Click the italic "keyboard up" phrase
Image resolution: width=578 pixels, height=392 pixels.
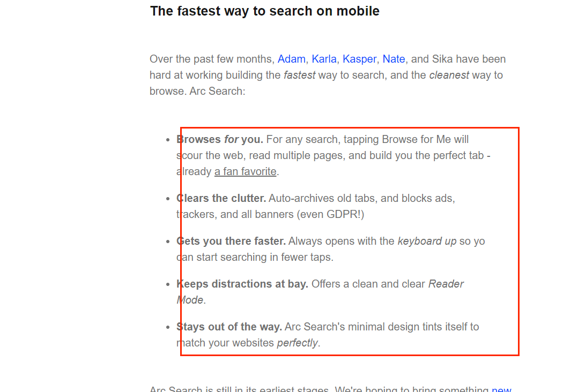tap(427, 242)
